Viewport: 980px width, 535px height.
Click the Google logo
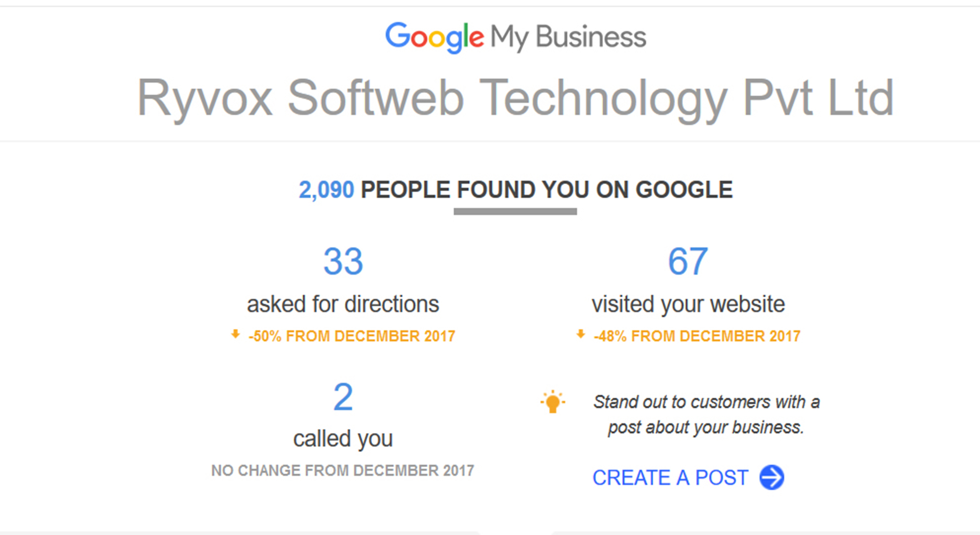tap(435, 37)
